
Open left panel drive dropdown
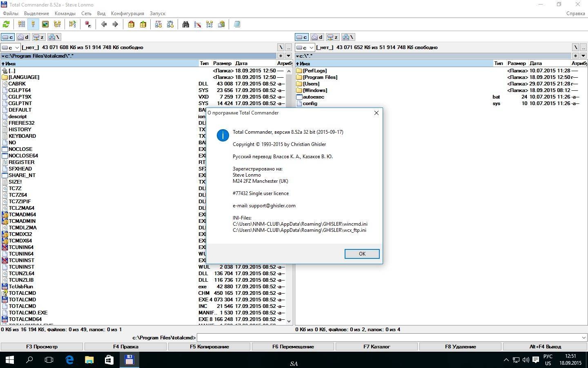(11, 47)
